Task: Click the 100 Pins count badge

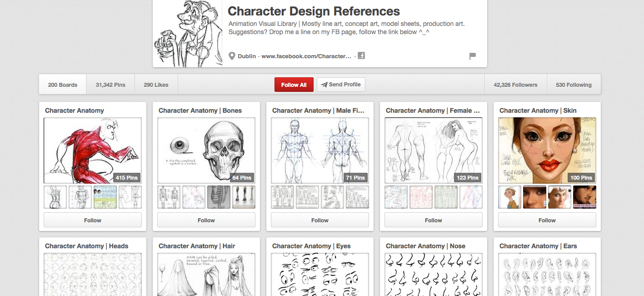Action: 581,178
